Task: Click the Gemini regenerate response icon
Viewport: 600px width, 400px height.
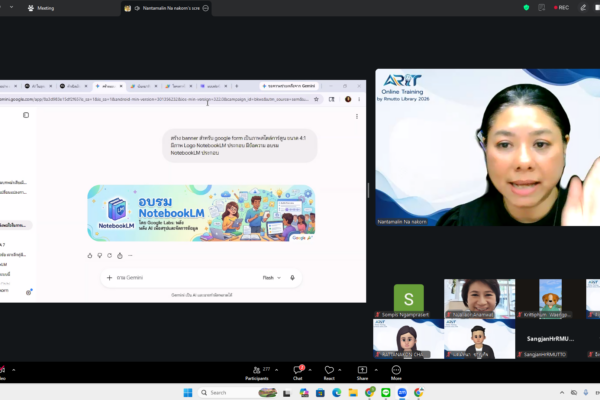Action: pos(109,256)
